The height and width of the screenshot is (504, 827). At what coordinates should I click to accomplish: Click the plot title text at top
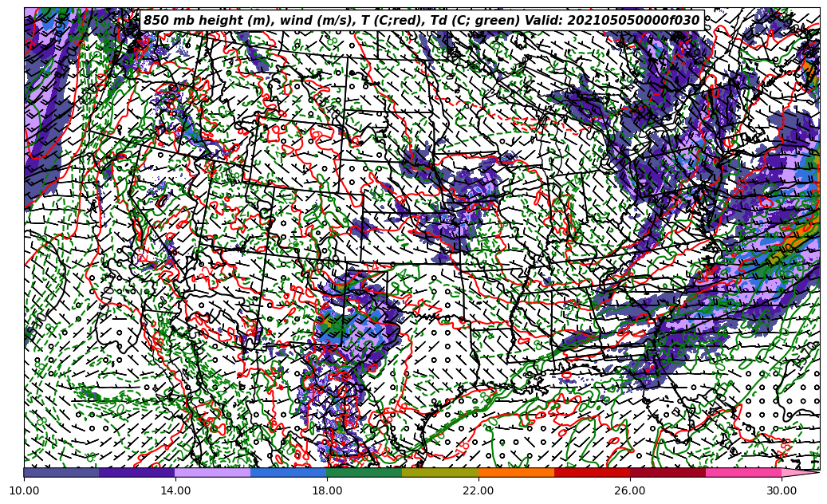point(421,21)
